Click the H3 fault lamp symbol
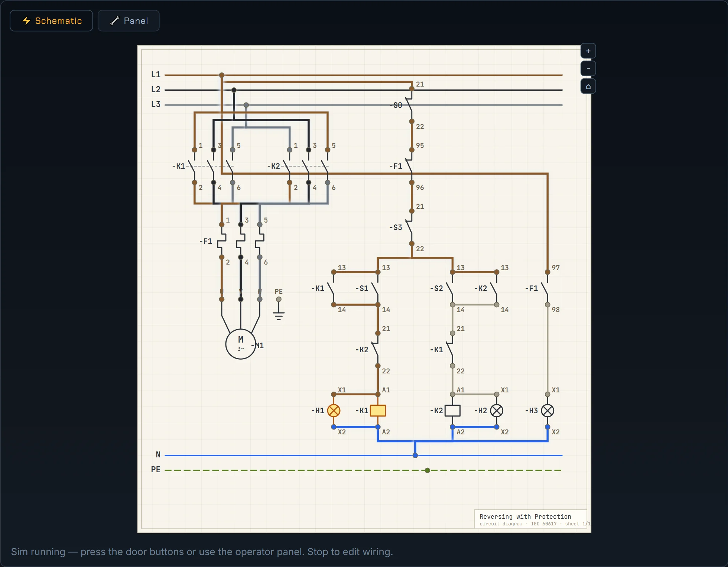This screenshot has height=567, width=728. pos(547,411)
